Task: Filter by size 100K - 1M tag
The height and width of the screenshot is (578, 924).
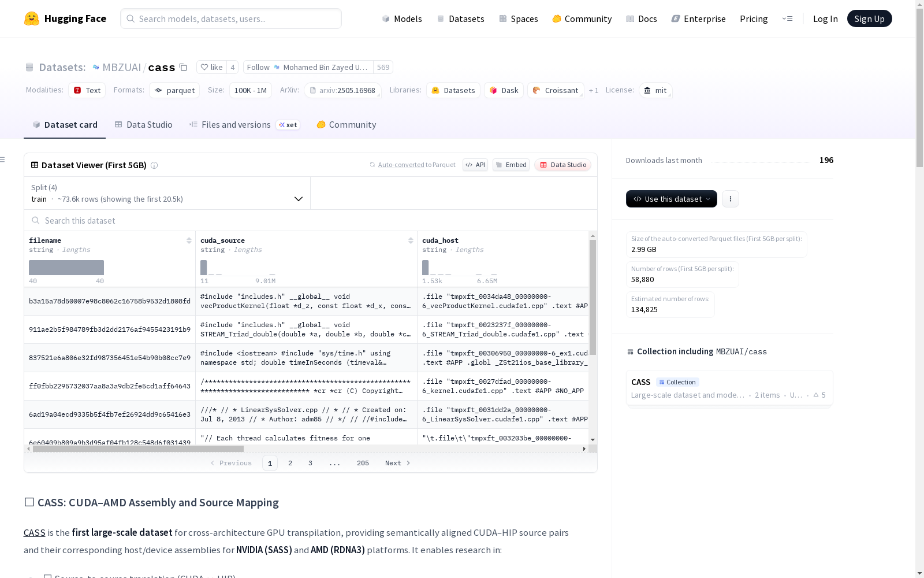Action: (x=251, y=90)
